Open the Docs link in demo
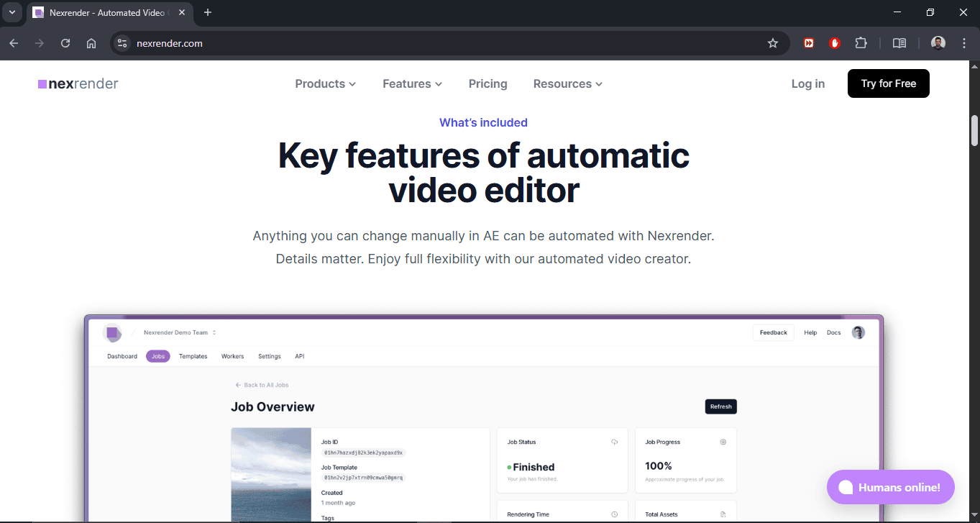Screen dimensions: 980x523 coord(833,332)
